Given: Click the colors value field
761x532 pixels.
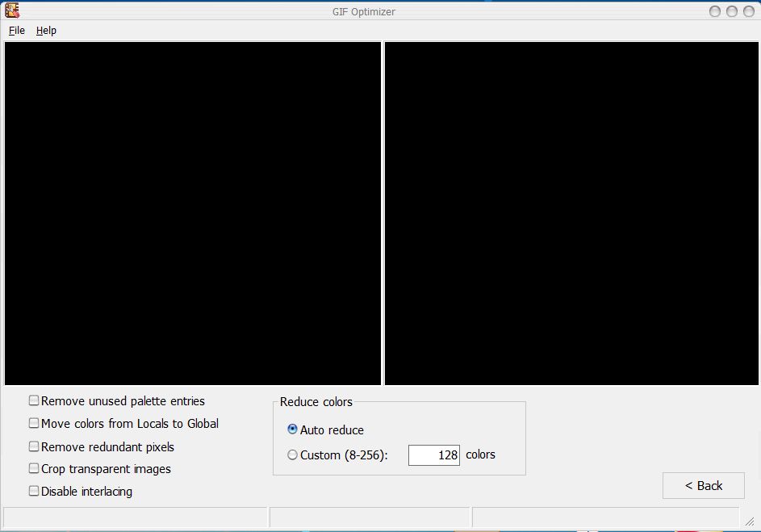Looking at the screenshot, I should tap(434, 455).
